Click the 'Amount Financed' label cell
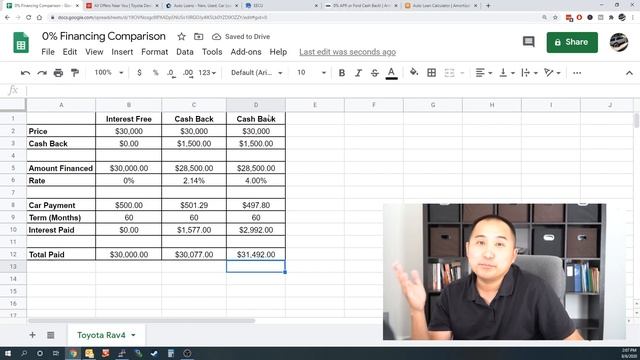 pyautogui.click(x=61, y=168)
